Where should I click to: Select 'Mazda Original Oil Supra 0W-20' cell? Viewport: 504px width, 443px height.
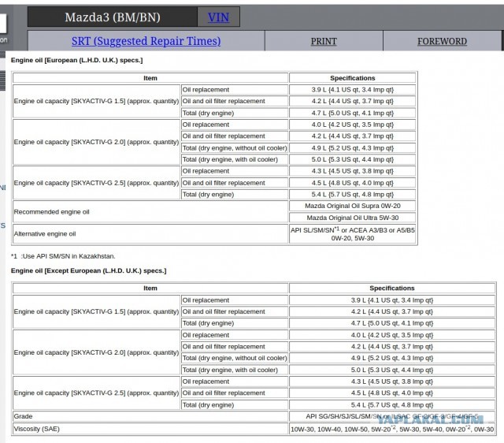(x=353, y=206)
